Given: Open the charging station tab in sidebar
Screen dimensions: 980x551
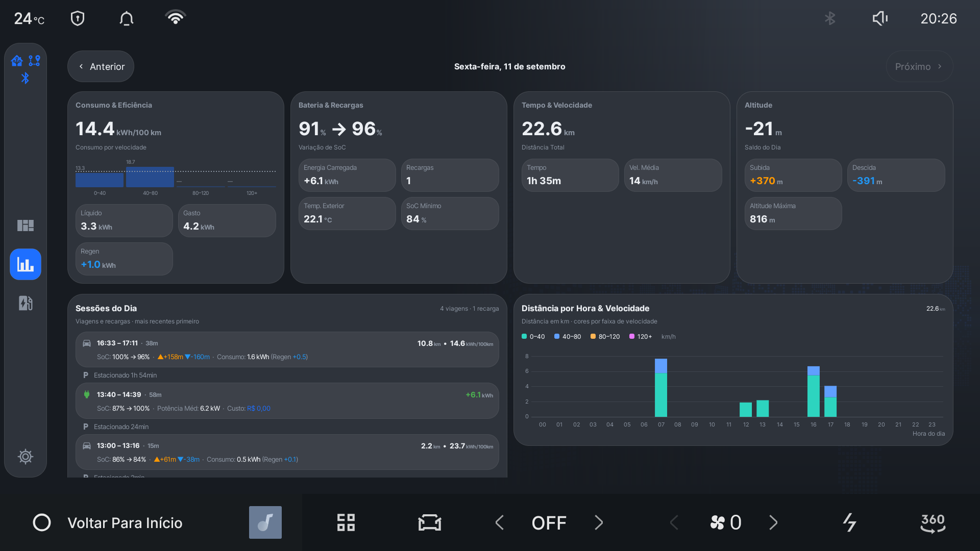Looking at the screenshot, I should pos(26,303).
